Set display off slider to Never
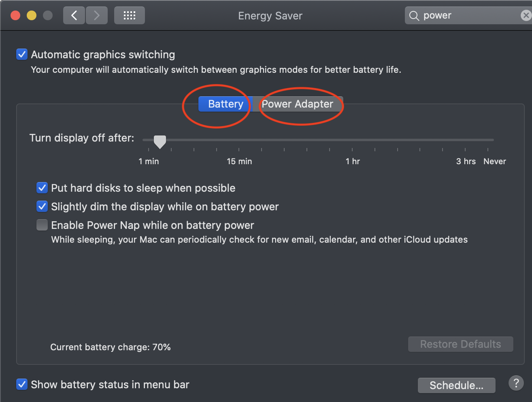The image size is (532, 402). 488,140
